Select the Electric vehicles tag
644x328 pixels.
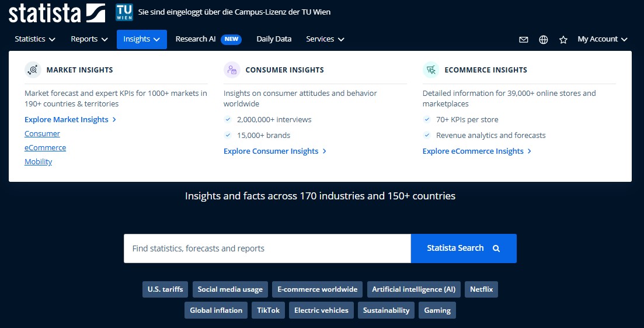point(321,310)
